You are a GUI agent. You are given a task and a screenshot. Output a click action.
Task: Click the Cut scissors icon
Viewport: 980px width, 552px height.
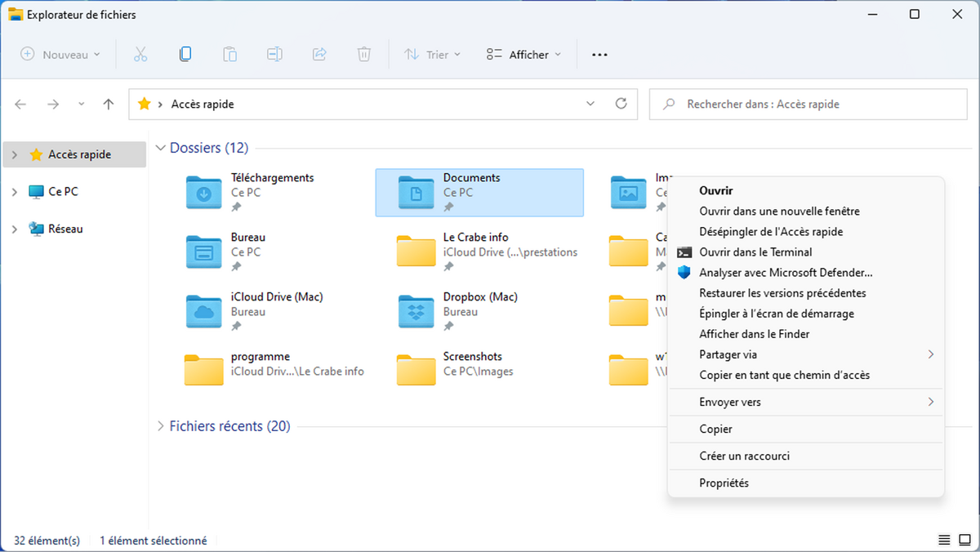point(140,55)
